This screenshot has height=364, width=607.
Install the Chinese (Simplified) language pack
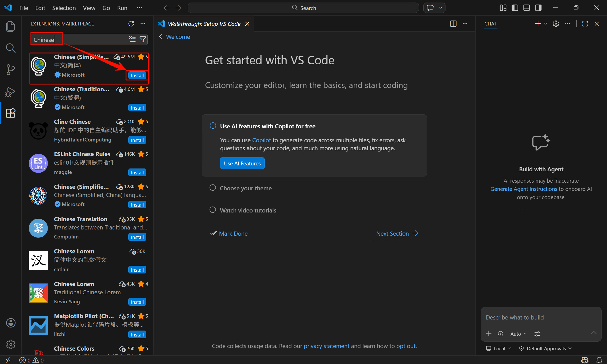coord(137,75)
